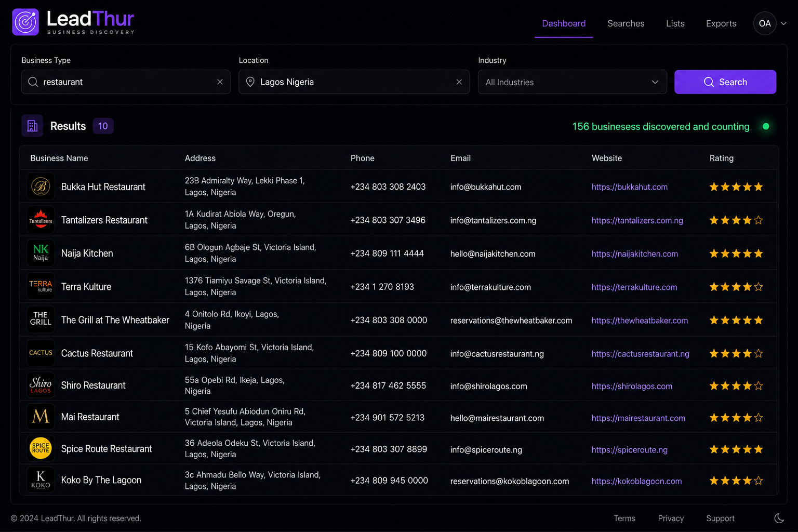Visit https://tantalizers.com.ng link
Viewport: 798px width, 532px height.
coord(637,220)
